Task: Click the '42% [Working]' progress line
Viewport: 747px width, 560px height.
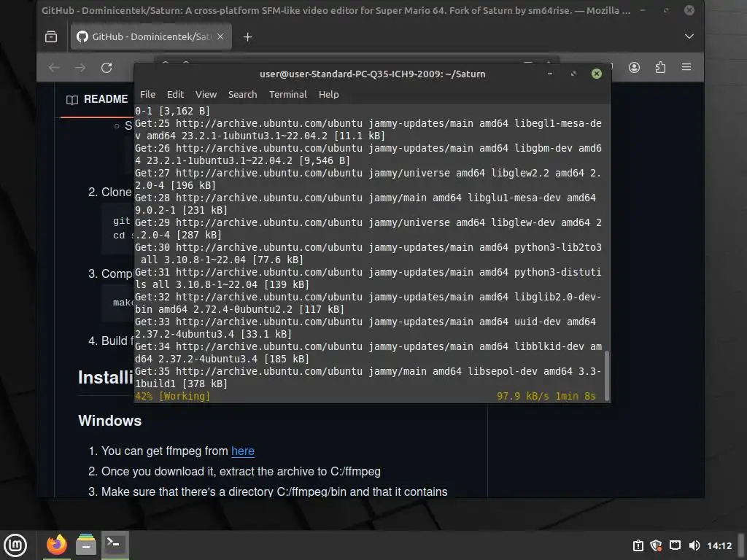Action: coord(172,396)
